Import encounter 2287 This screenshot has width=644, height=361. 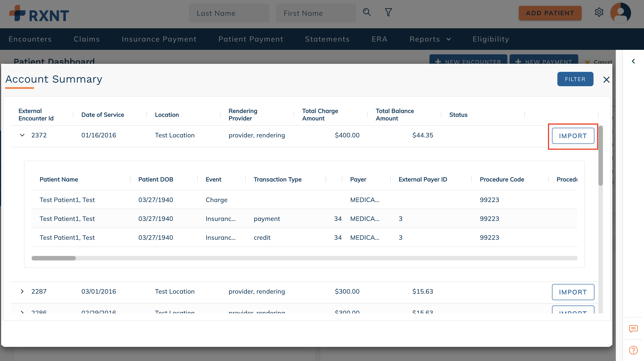(x=573, y=292)
